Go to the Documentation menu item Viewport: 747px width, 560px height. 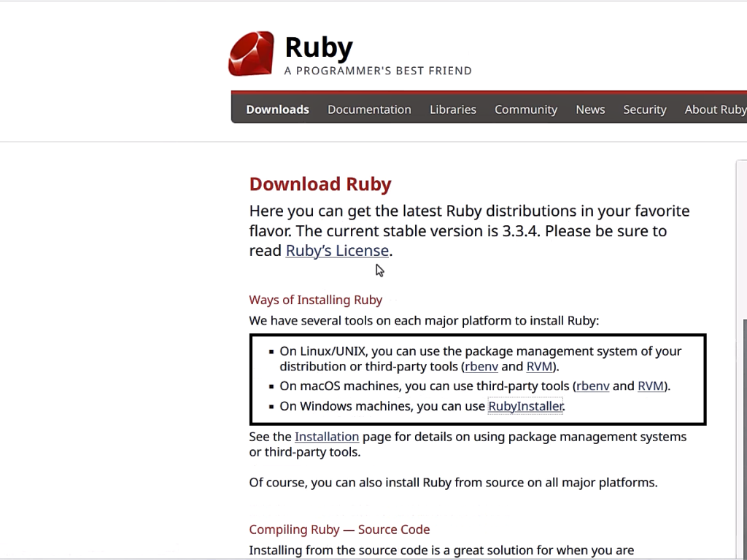pyautogui.click(x=369, y=109)
